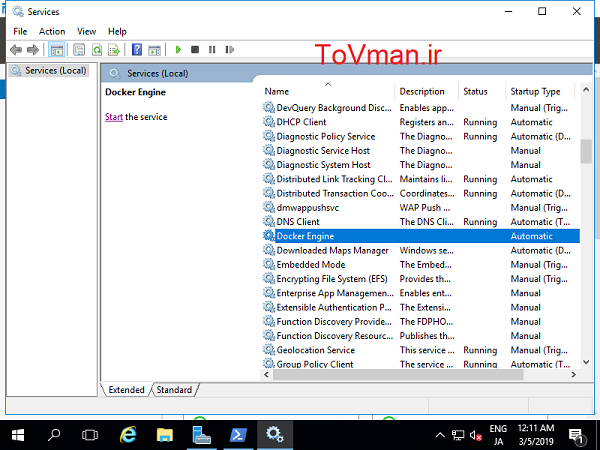
Task: Open the Action menu
Action: [52, 31]
